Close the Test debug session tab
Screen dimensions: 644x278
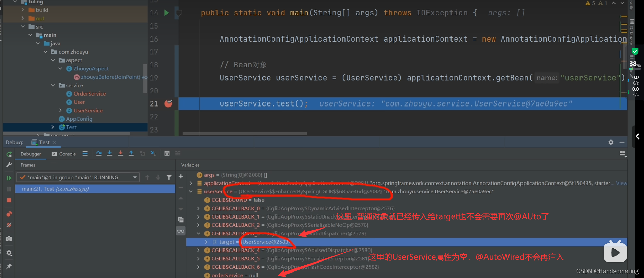click(55, 142)
